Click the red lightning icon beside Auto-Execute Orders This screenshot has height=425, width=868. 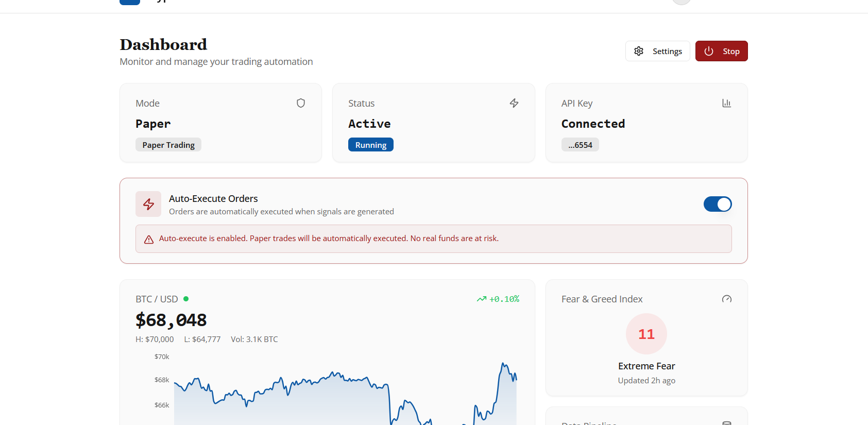point(148,205)
